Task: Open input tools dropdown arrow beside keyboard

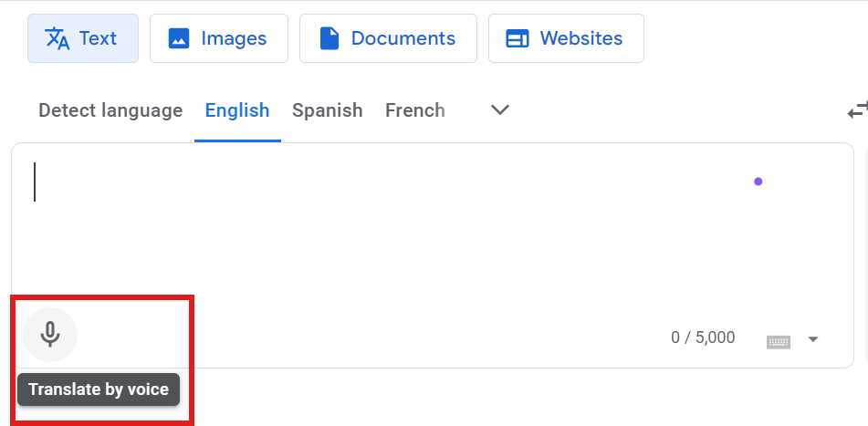Action: click(x=813, y=340)
